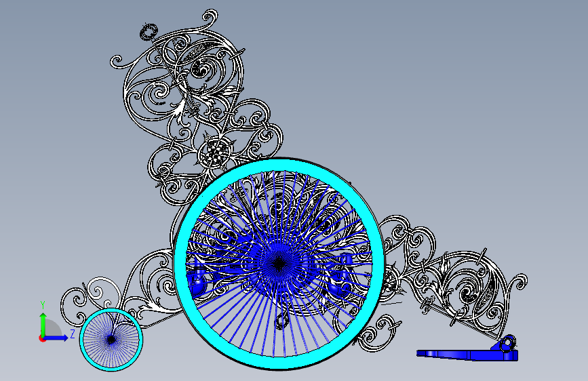The width and height of the screenshot is (588, 381).
Task: Select the flat blue wedge-shaped base part
Action: [467, 355]
